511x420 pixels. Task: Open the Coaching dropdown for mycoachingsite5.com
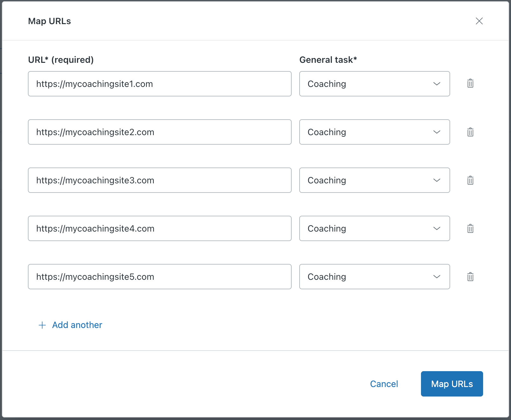[374, 277]
